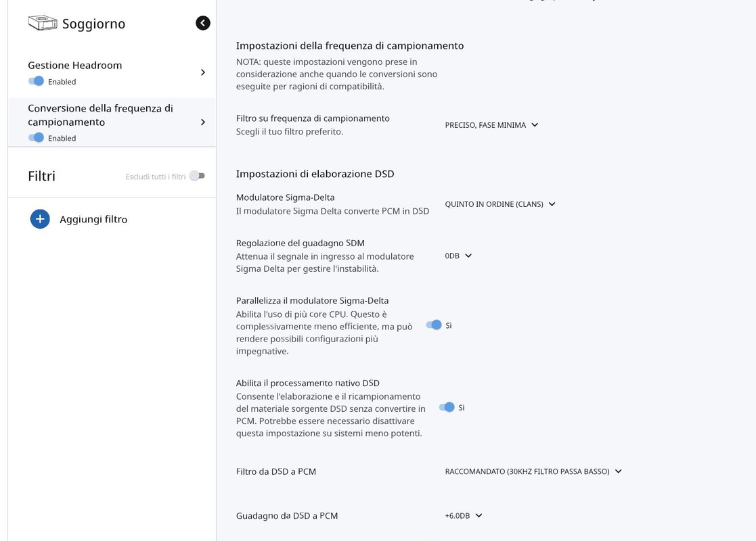Select the Gestione Headroom menu entry
Viewport: 756px width, 541px height.
click(x=112, y=73)
